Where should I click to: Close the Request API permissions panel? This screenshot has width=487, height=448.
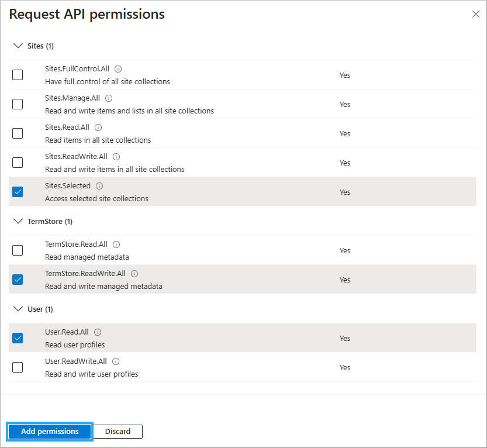coord(475,15)
